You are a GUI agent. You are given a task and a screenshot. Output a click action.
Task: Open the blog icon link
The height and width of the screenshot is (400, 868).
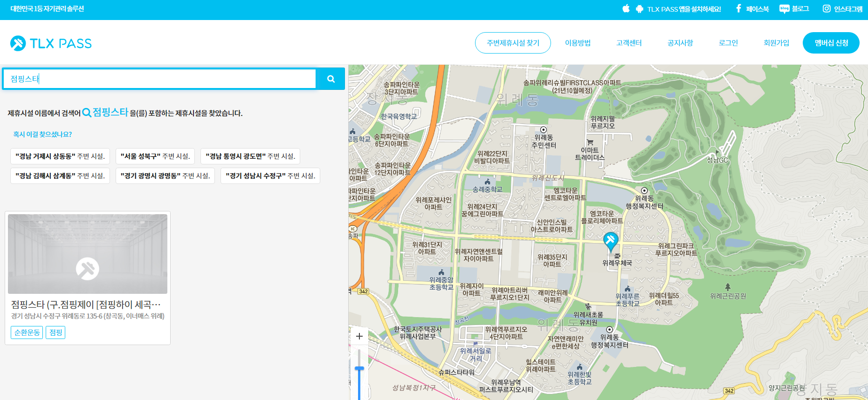tap(784, 9)
